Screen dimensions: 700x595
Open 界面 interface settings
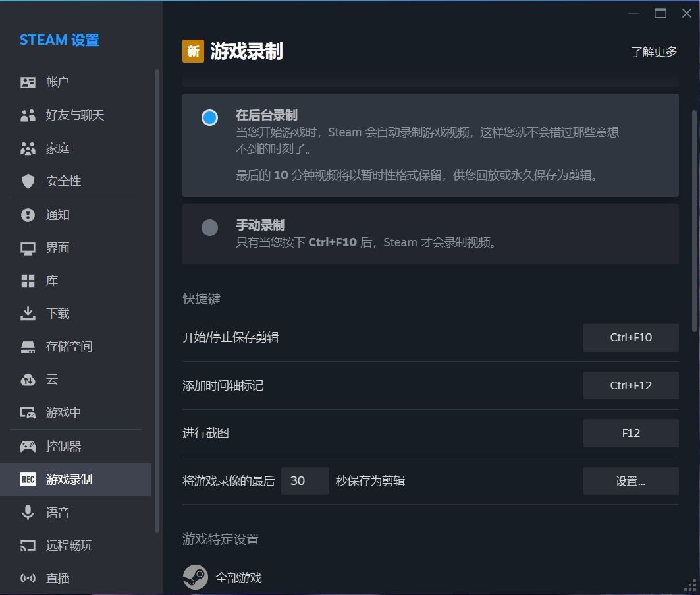28,247
